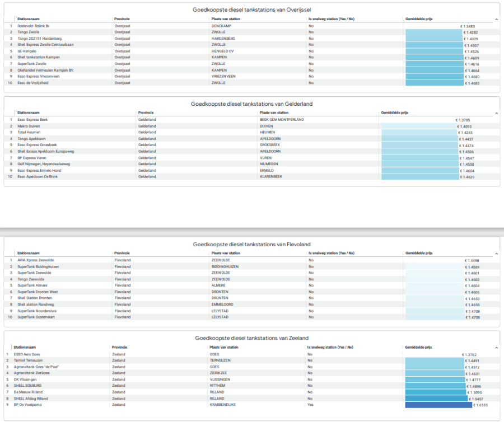The width and height of the screenshot is (504, 422).
Task: Click BEEK GEM MONTFERLAND place cell
Action: [x=282, y=119]
